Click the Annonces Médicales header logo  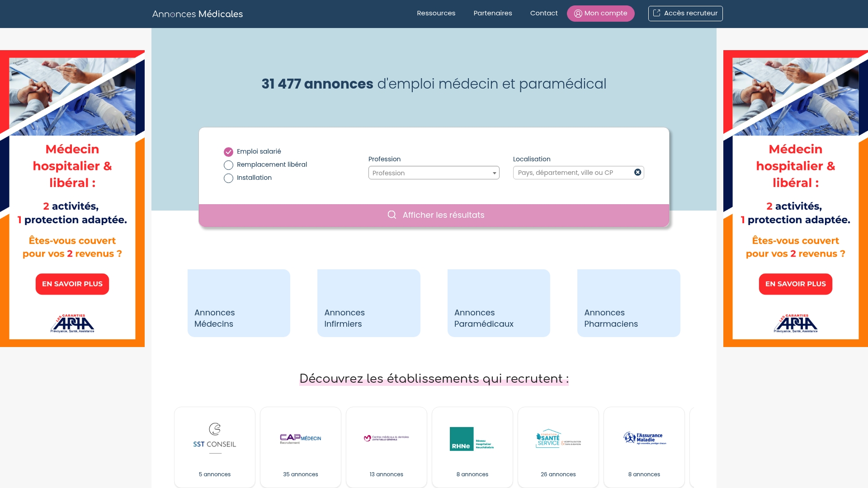click(x=197, y=14)
